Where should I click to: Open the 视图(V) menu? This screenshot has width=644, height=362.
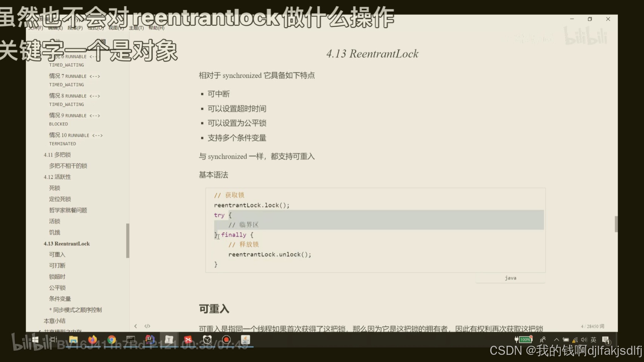pyautogui.click(x=116, y=28)
